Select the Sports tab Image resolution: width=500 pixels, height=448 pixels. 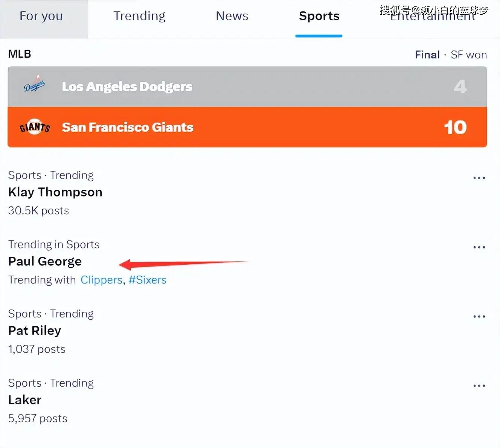click(319, 16)
